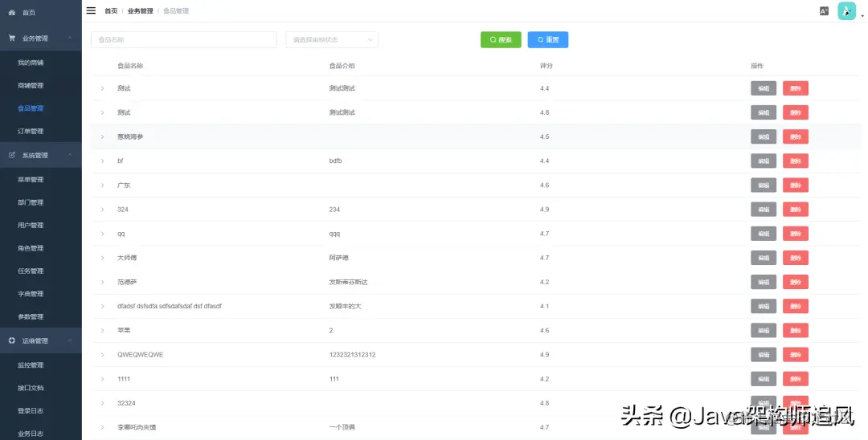Edit the 葱烧海参 row

click(764, 136)
